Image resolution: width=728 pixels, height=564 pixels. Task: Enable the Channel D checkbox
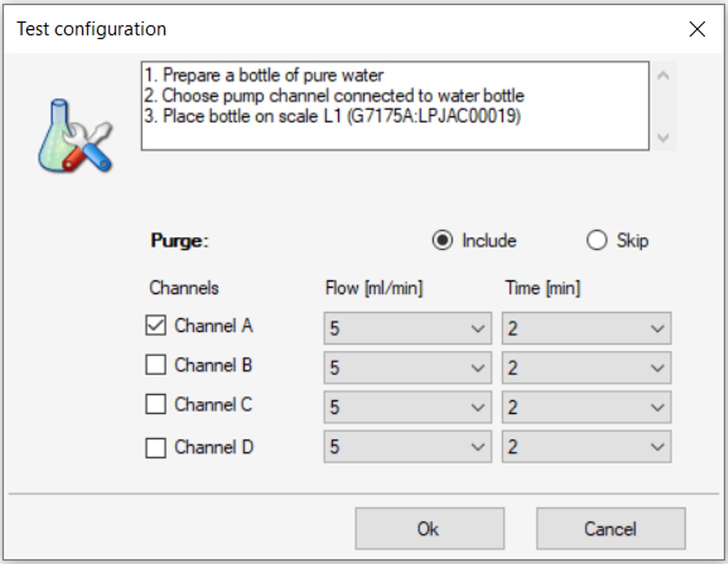pyautogui.click(x=156, y=446)
